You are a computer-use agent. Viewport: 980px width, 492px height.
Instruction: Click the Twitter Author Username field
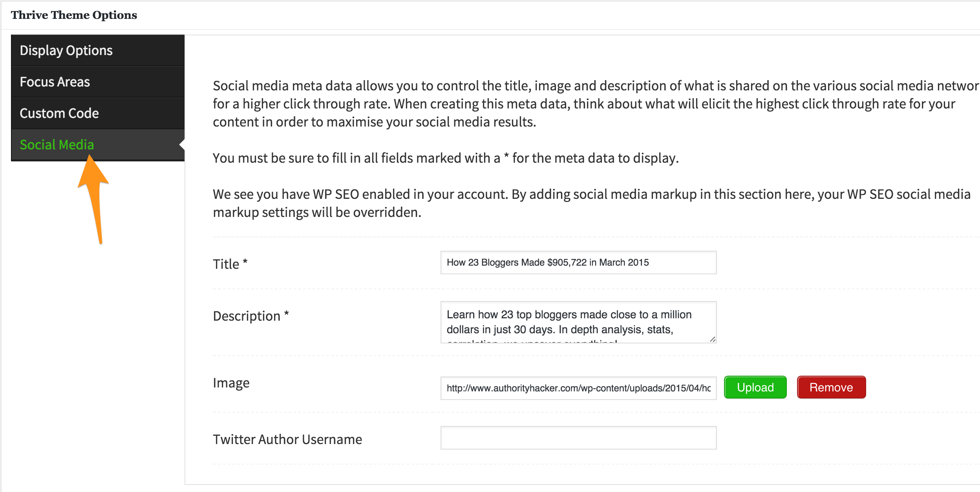coord(578,438)
